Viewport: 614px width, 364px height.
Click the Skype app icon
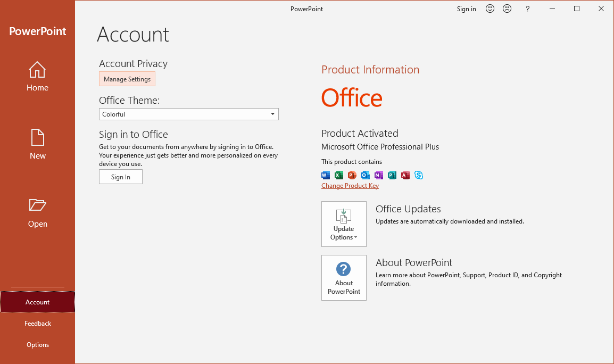tap(419, 175)
